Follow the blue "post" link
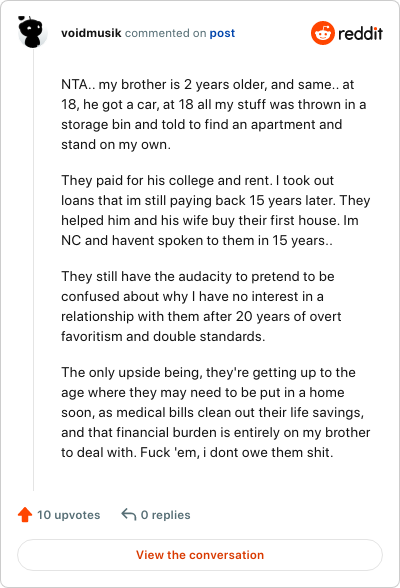Viewport: 400px width, 588px height. [222, 33]
